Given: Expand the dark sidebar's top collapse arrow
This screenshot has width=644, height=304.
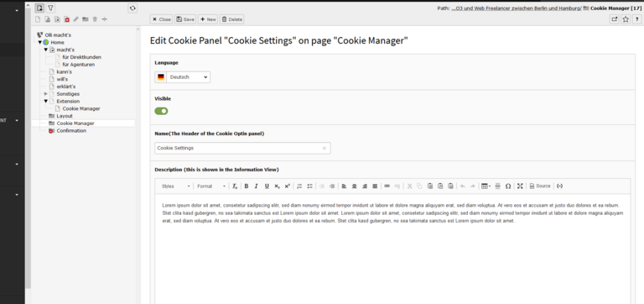Looking at the screenshot, I should [17, 11].
